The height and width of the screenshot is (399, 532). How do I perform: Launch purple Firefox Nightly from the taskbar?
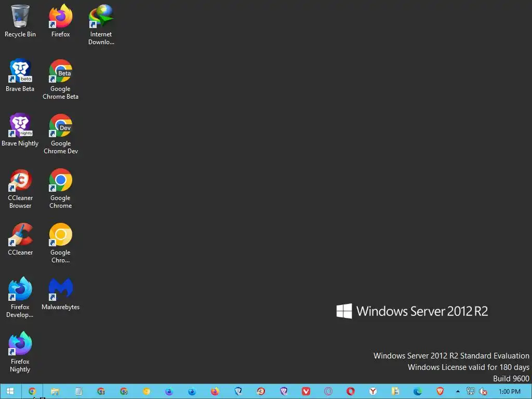169,391
